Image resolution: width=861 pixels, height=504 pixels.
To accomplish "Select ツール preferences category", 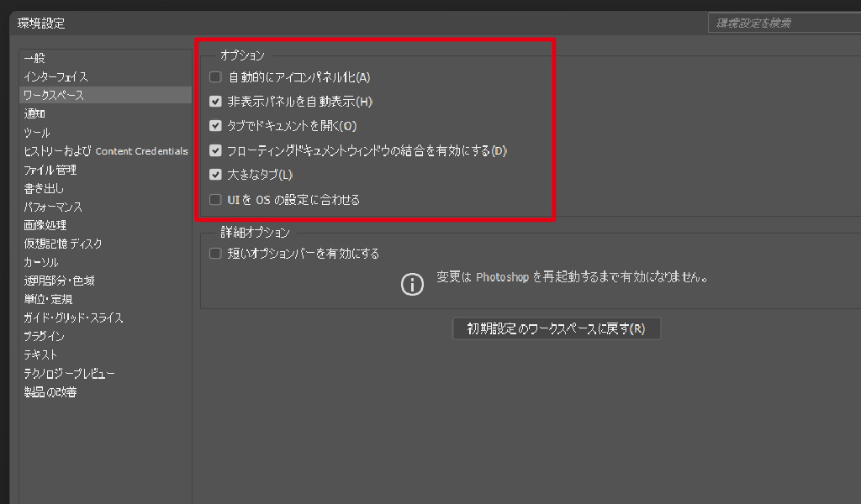I will [x=37, y=132].
